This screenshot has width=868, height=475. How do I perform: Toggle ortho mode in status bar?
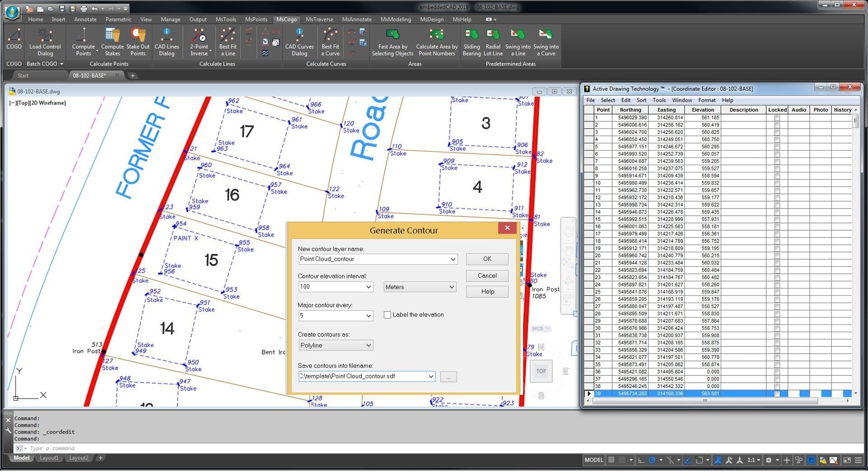click(641, 460)
